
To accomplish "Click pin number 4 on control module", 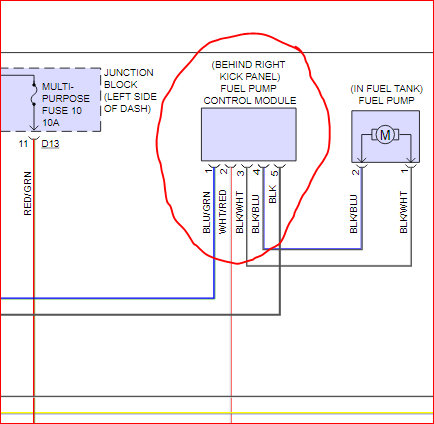I will [x=256, y=172].
